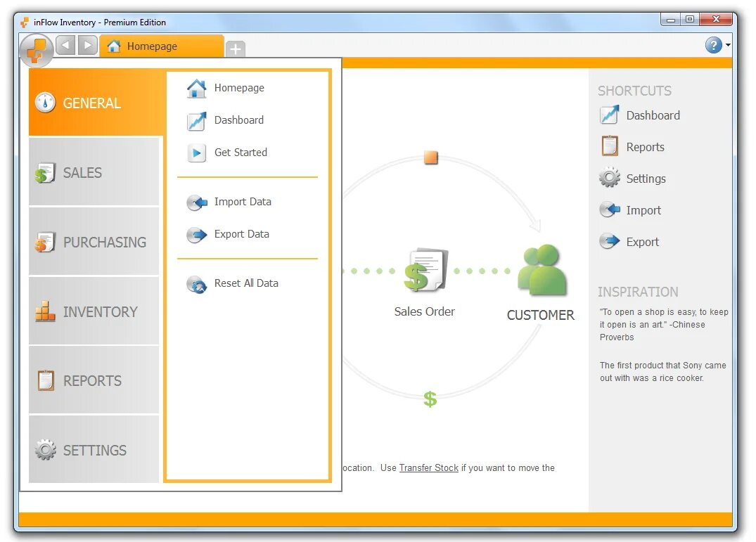Click the Sony rice cooker fact text
The image size is (756, 542).
pyautogui.click(x=663, y=372)
